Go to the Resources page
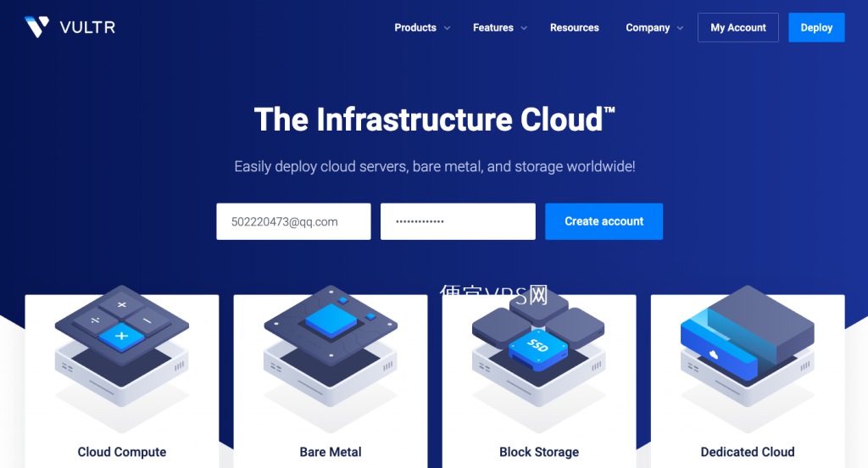The height and width of the screenshot is (468, 868). click(x=575, y=28)
